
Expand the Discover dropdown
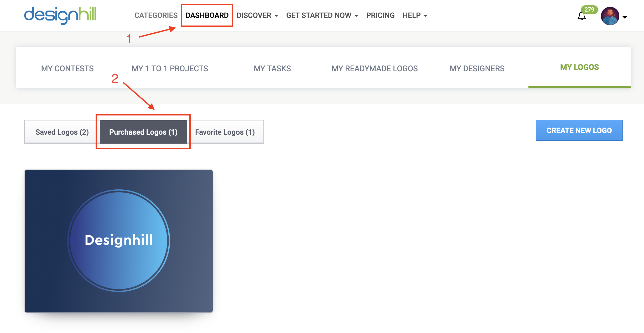tap(257, 15)
